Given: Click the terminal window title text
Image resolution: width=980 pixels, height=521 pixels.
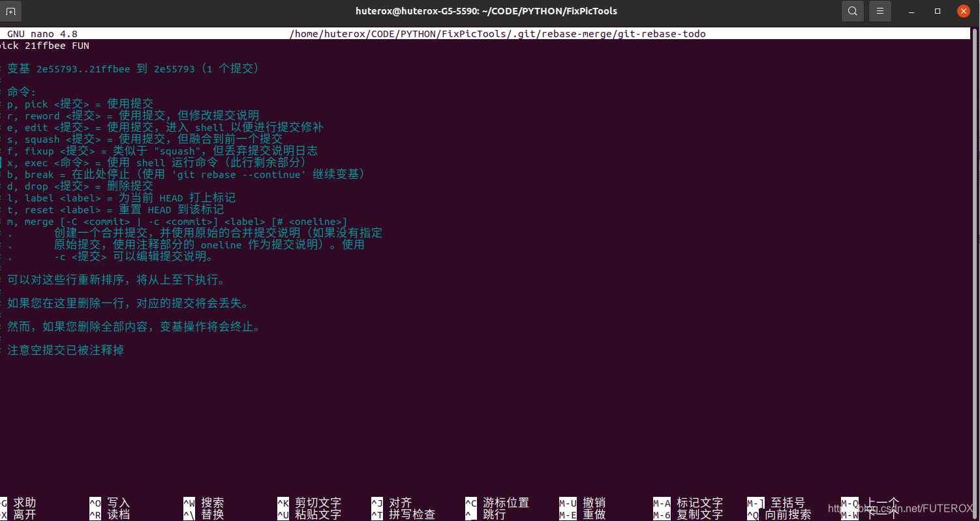Looking at the screenshot, I should [486, 11].
